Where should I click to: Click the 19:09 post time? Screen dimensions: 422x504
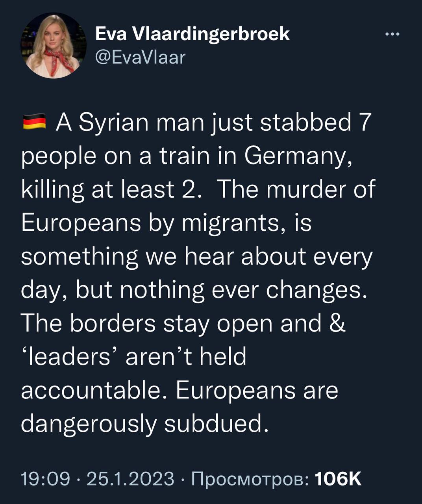(46, 479)
